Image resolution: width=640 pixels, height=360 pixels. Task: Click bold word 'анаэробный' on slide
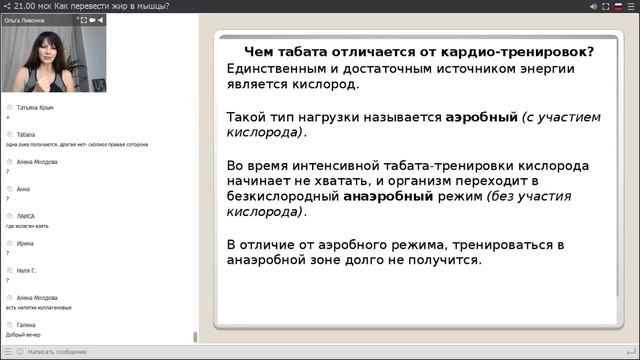point(388,196)
